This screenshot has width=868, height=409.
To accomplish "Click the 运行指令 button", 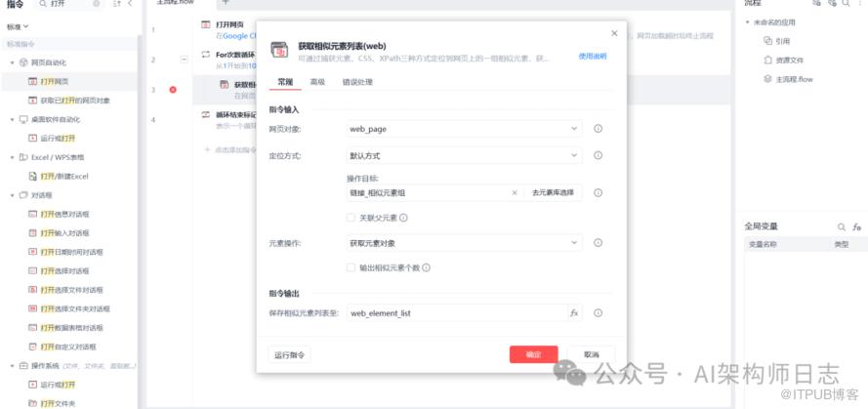I will coord(290,354).
